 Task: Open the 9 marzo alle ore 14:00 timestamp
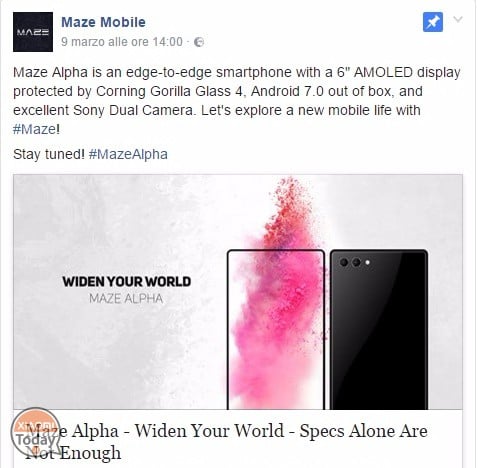(x=122, y=42)
